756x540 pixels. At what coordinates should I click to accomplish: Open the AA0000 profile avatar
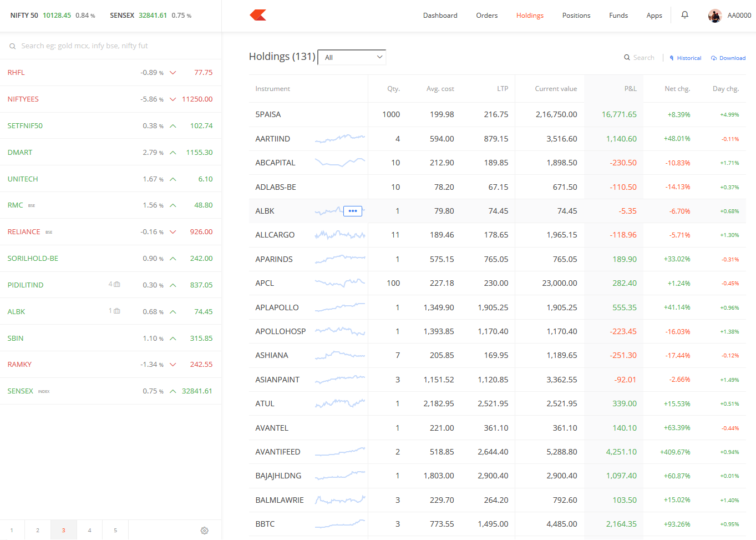(715, 16)
